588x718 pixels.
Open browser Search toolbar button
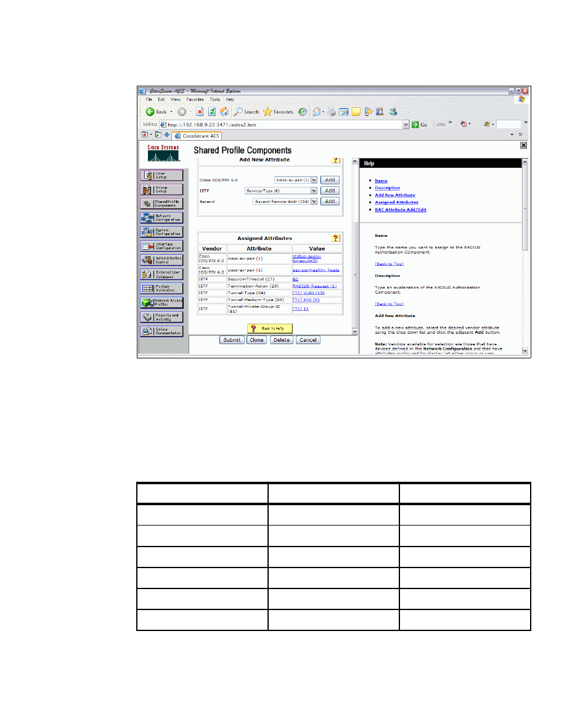point(247,112)
